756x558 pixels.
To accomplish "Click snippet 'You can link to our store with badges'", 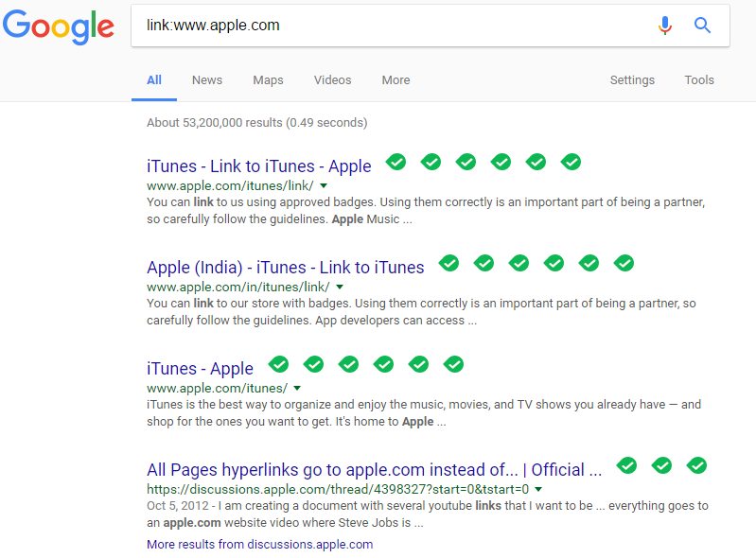I will 421,312.
